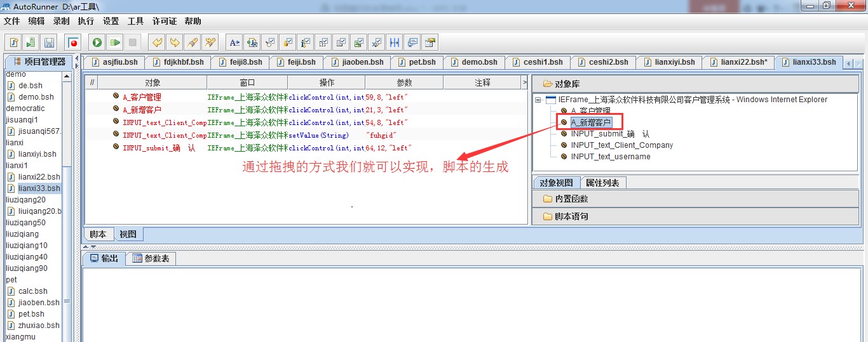Click the new script file toolbar icon
This screenshot has height=342, width=868.
click(x=13, y=43)
